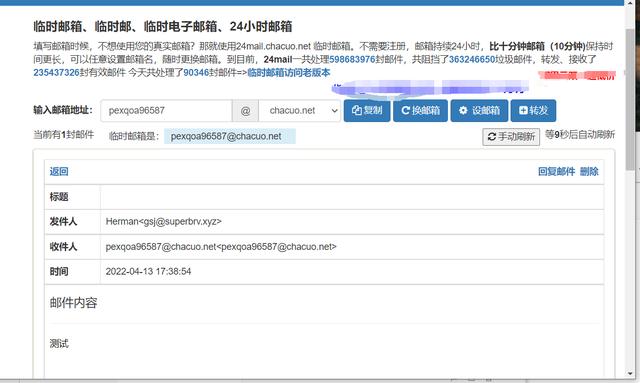Screen dimensions: 640x383
Task: Click the refresh icon in 换邮箱 button
Action: pos(405,111)
